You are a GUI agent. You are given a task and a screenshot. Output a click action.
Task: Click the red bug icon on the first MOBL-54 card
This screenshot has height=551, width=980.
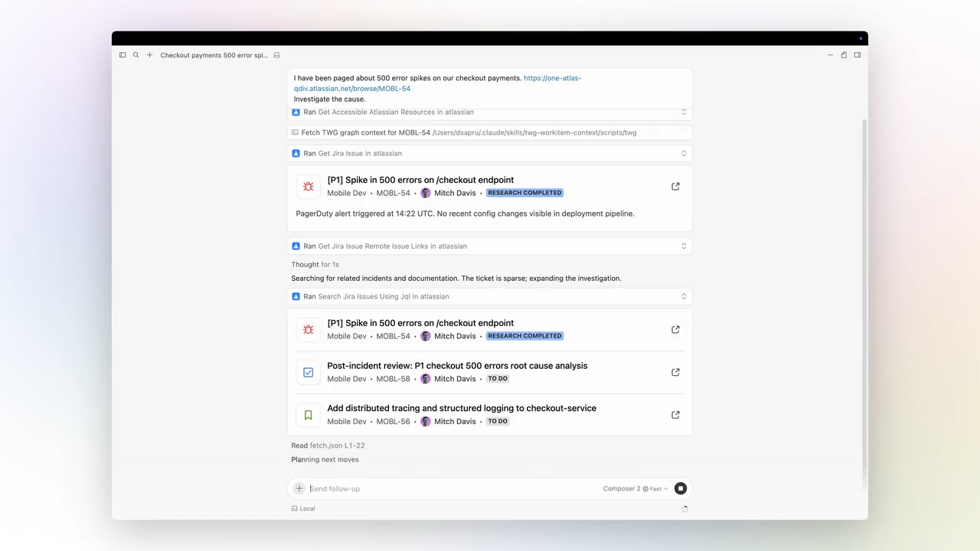point(308,187)
